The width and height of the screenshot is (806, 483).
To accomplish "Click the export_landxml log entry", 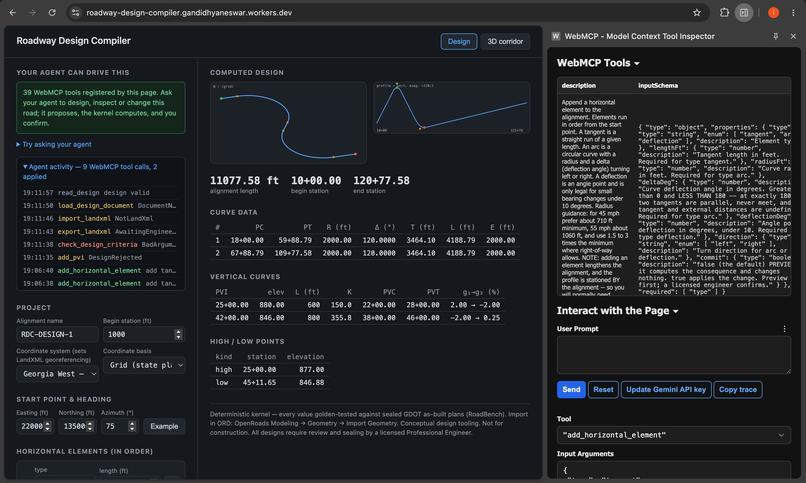I will click(x=101, y=232).
